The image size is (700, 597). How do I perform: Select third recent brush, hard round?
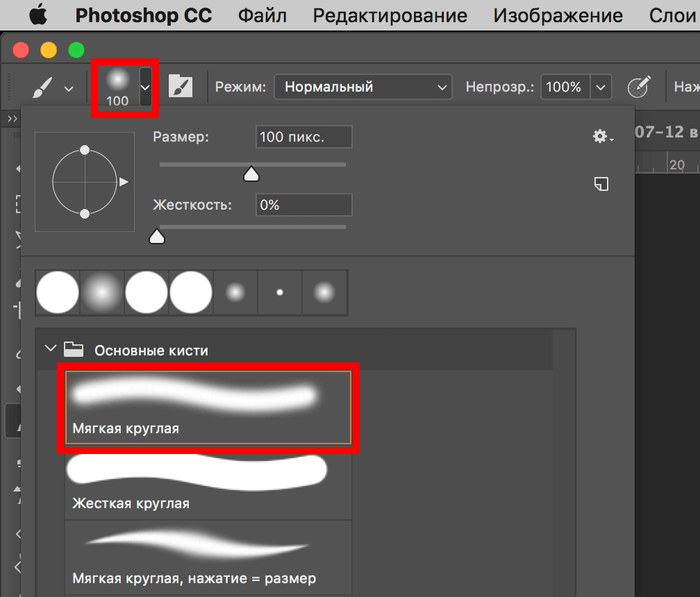point(147,293)
